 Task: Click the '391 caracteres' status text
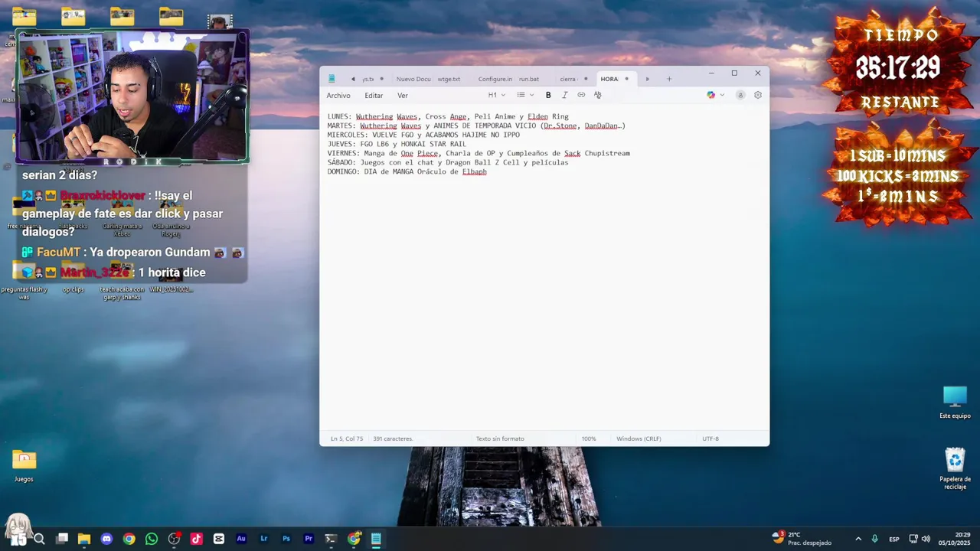coord(393,439)
